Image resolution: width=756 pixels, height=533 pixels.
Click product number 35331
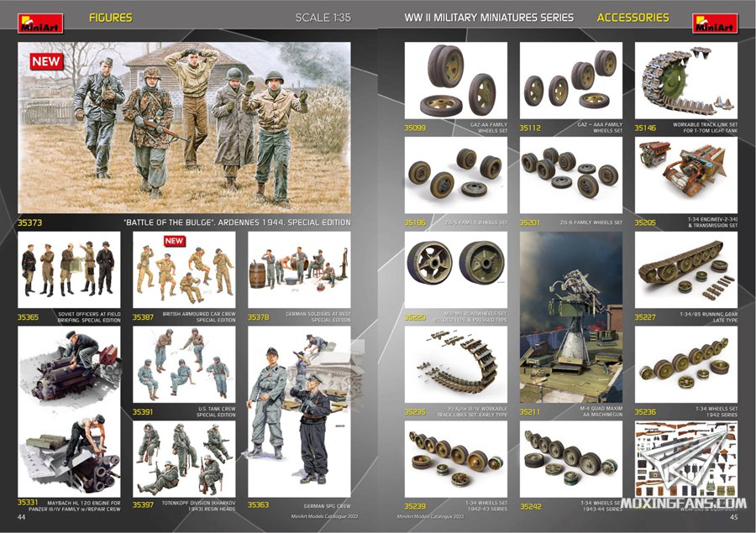point(28,503)
